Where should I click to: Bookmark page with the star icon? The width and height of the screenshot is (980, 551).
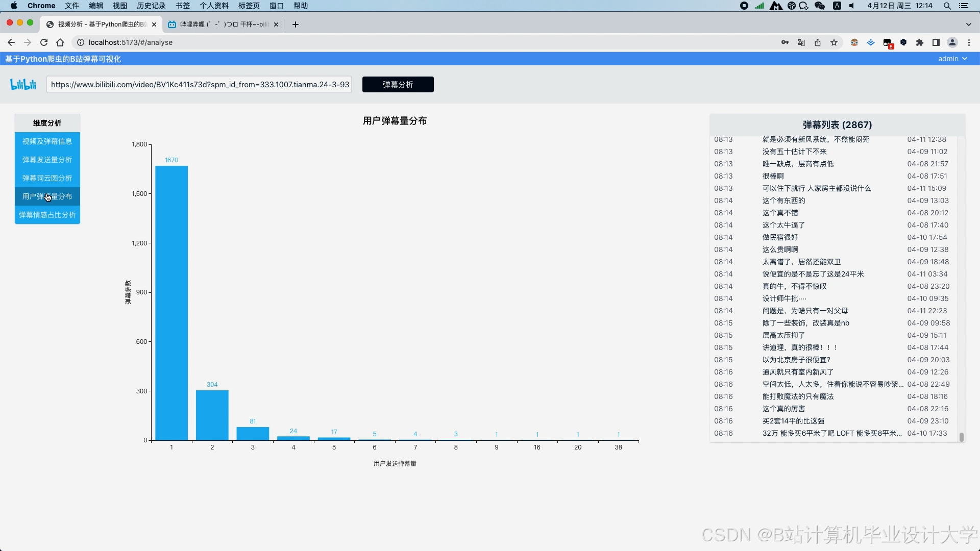834,42
